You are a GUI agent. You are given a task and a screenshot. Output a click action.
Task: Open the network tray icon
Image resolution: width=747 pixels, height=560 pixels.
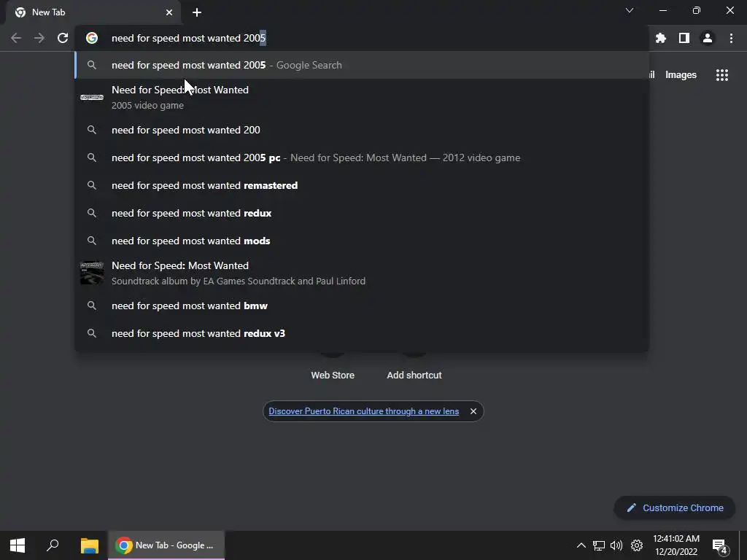[599, 545]
